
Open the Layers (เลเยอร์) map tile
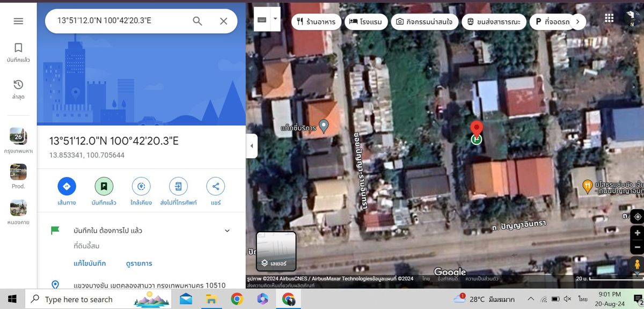(276, 251)
